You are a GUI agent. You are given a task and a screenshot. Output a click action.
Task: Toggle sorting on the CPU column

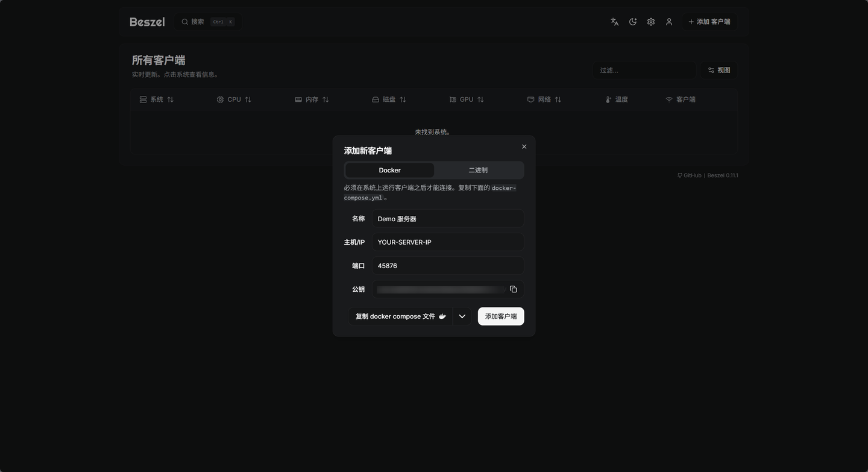tap(248, 99)
